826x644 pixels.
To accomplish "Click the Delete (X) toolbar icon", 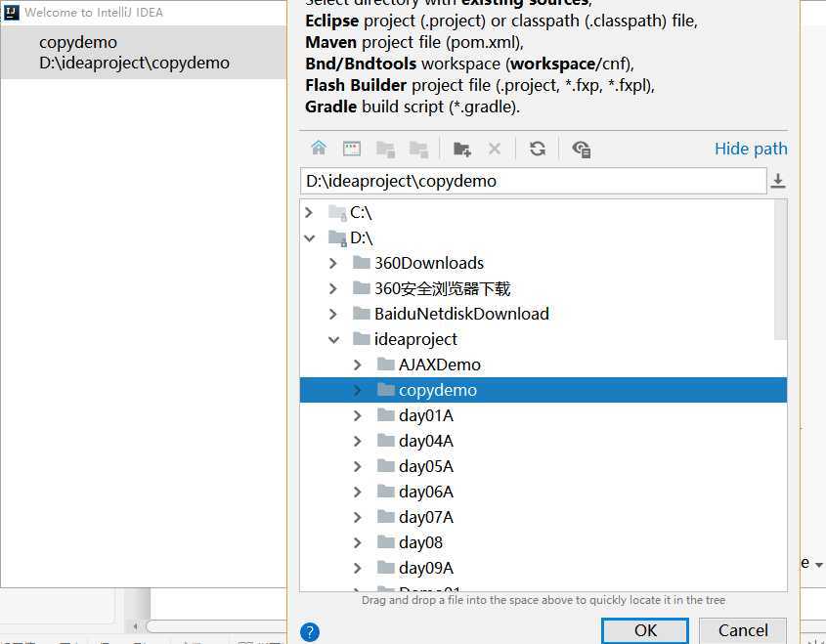I will point(494,149).
